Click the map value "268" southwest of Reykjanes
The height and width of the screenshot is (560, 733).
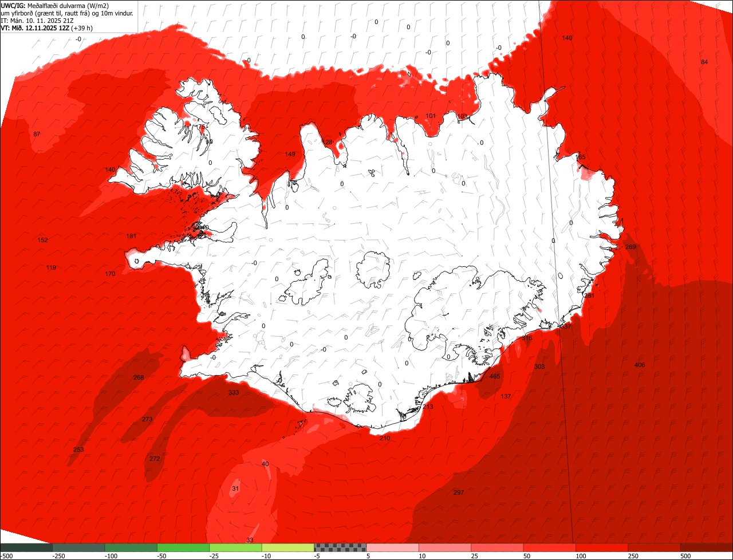pyautogui.click(x=139, y=377)
